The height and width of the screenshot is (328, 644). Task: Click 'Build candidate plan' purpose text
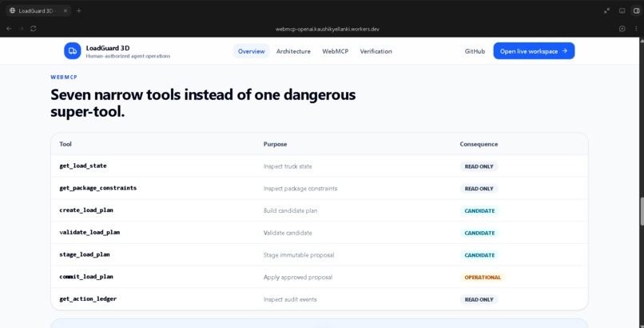tap(290, 211)
